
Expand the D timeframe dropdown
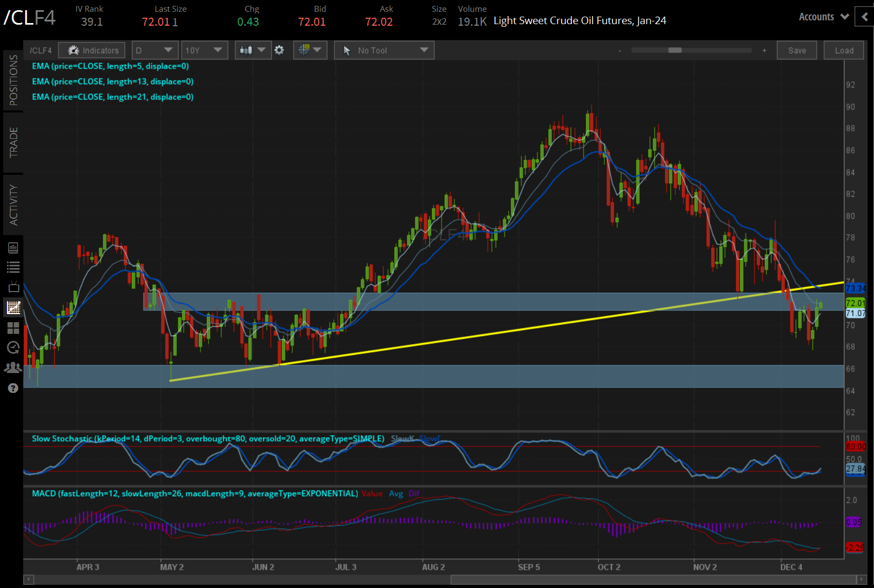tap(155, 50)
